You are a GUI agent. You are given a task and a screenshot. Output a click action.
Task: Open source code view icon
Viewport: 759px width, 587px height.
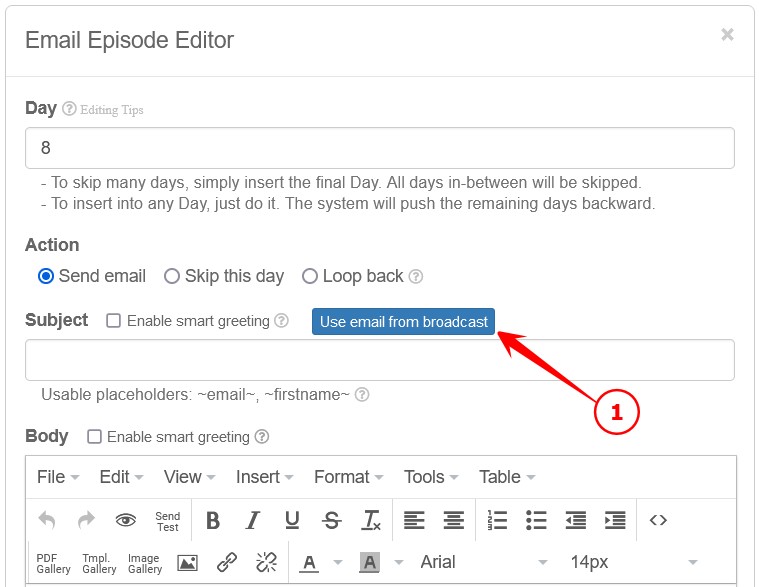657,520
